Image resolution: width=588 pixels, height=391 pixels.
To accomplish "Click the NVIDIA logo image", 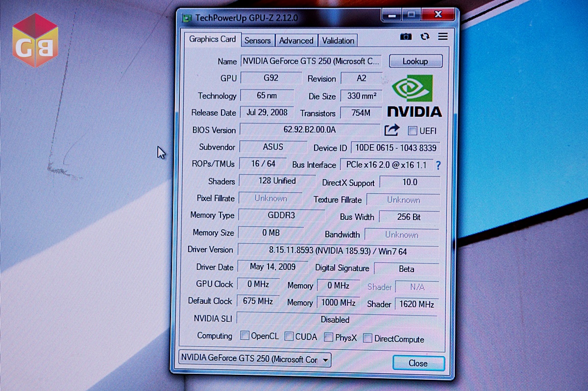I will 415,96.
